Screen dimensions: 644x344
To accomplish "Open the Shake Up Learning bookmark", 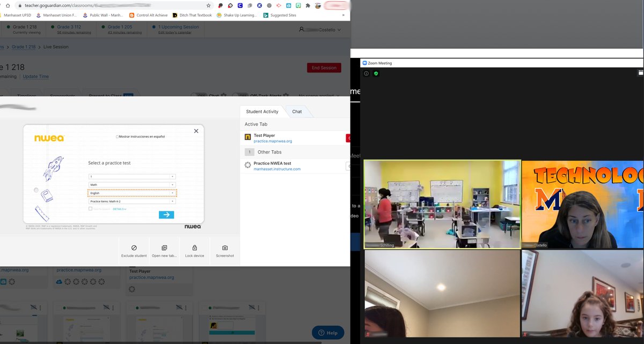I will point(237,15).
